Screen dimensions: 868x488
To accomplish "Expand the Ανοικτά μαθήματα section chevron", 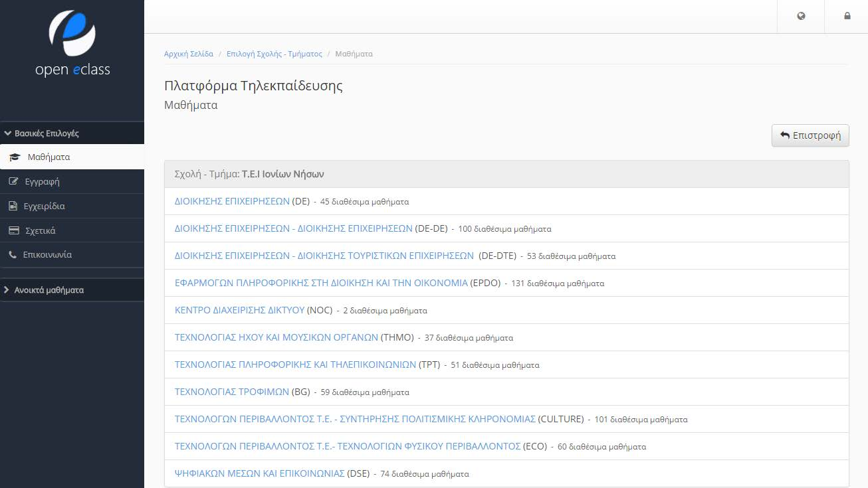I will (7, 289).
